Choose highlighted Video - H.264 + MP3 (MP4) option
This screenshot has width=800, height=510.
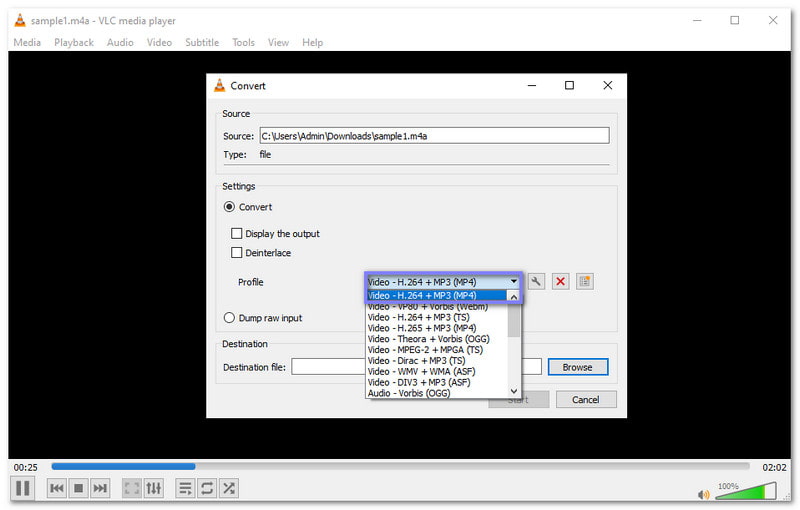[x=437, y=296]
